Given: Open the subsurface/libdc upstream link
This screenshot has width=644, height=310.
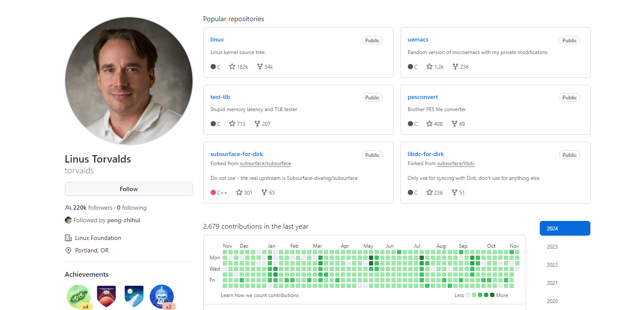Looking at the screenshot, I should (456, 163).
